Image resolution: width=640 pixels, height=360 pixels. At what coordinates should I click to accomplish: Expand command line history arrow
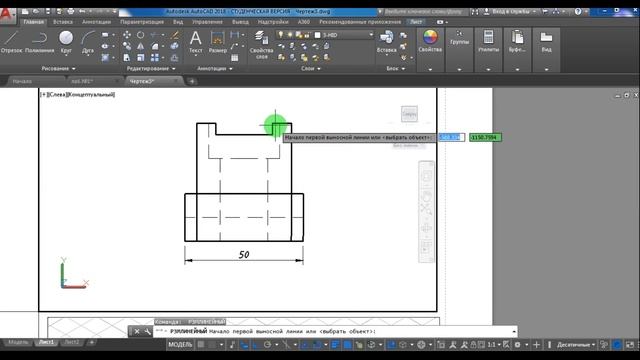514,331
